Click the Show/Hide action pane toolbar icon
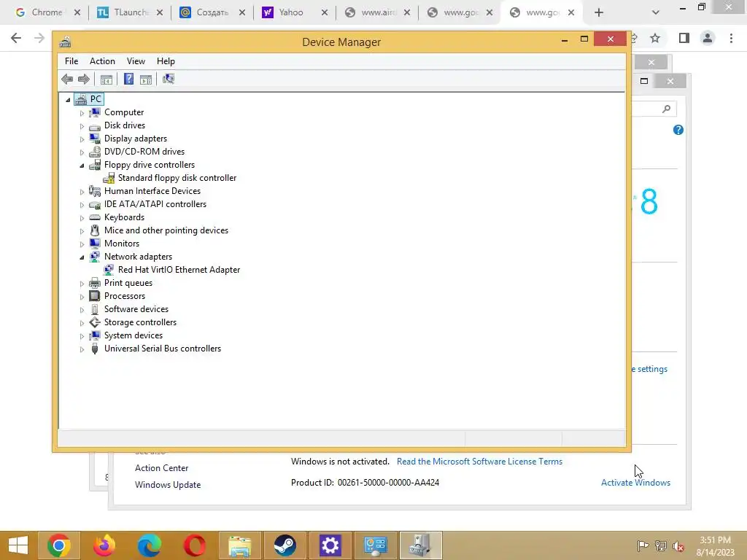 [x=146, y=79]
